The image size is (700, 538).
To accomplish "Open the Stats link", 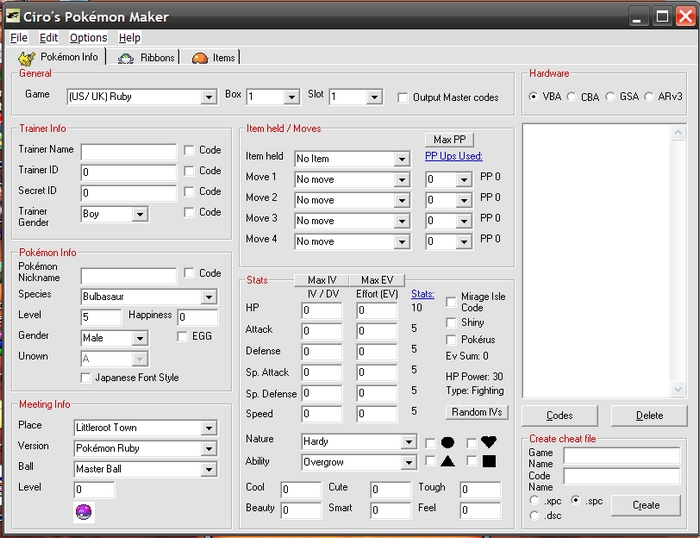I will click(422, 294).
